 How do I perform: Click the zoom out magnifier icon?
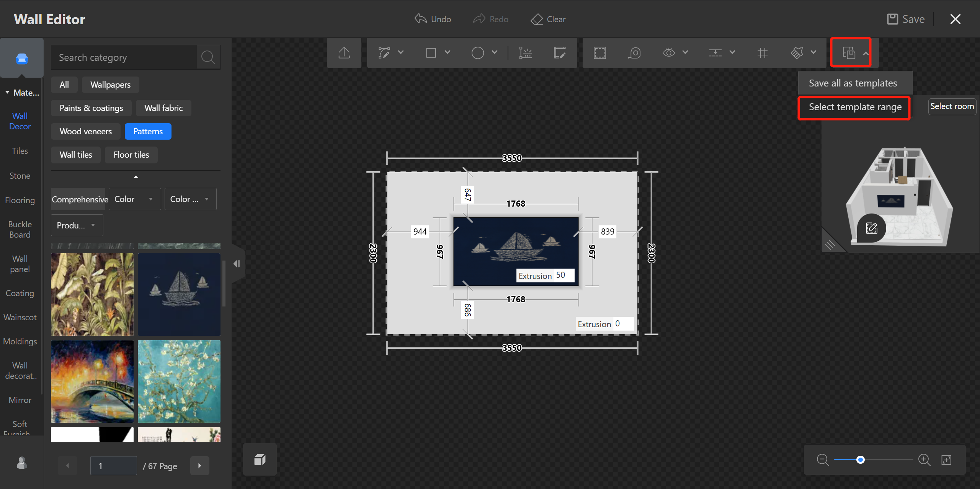point(822,460)
